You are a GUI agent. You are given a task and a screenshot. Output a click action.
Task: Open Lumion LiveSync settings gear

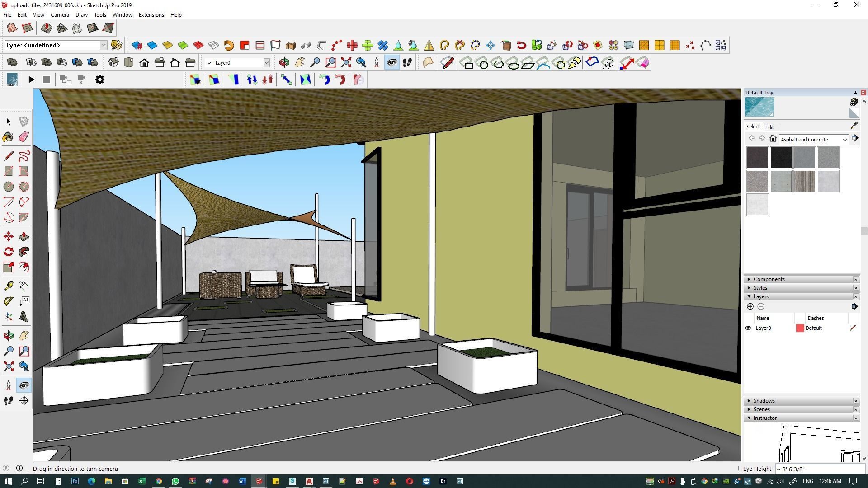99,80
